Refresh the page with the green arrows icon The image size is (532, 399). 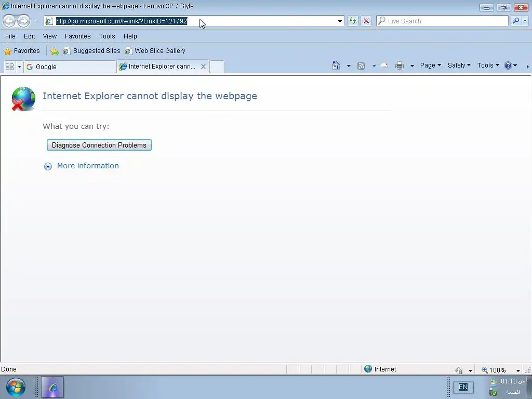pyautogui.click(x=353, y=21)
